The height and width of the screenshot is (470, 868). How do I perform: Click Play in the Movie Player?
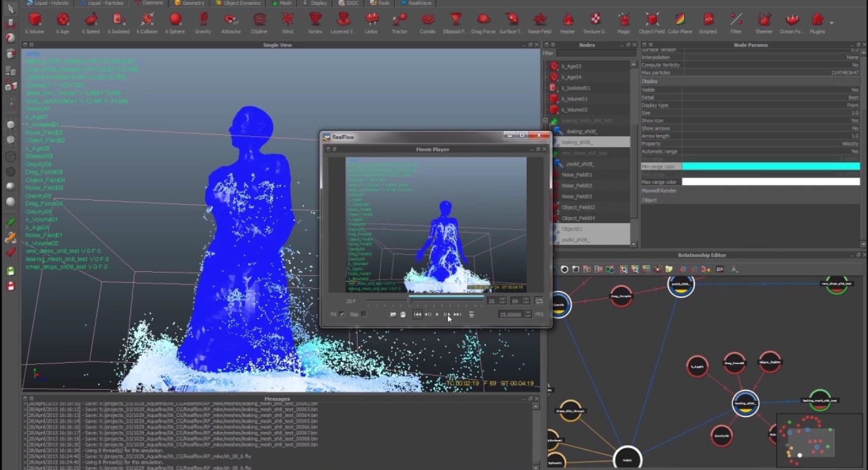pos(437,315)
